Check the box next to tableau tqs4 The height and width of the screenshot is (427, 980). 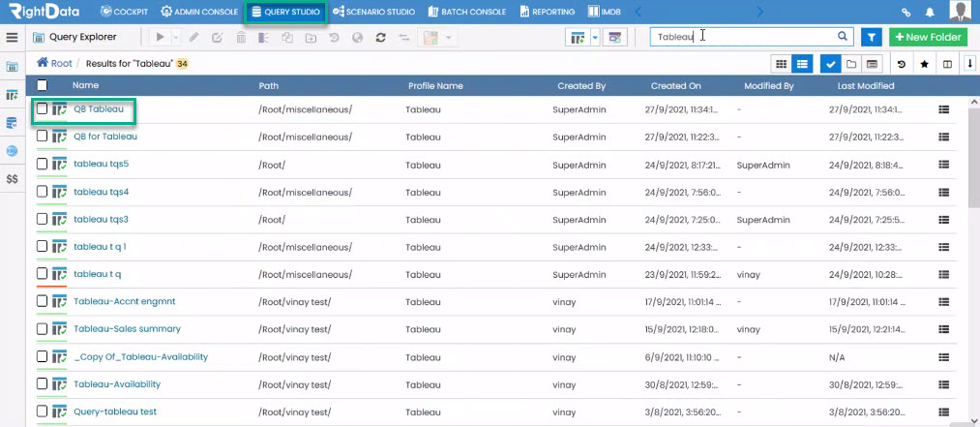click(42, 192)
